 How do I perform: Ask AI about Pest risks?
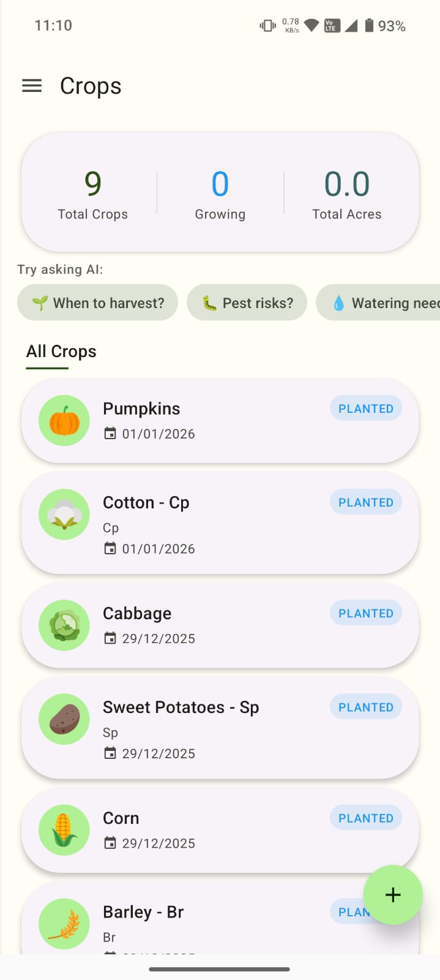[247, 302]
